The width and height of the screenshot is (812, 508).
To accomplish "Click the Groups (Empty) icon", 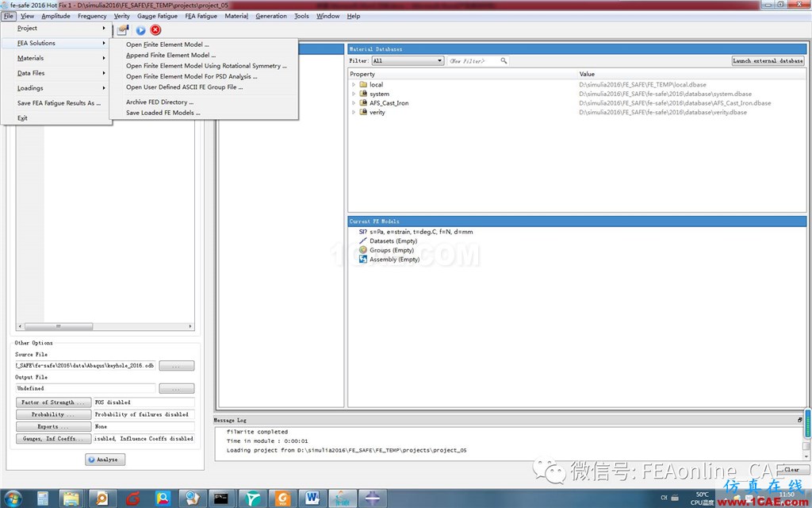I will 363,250.
